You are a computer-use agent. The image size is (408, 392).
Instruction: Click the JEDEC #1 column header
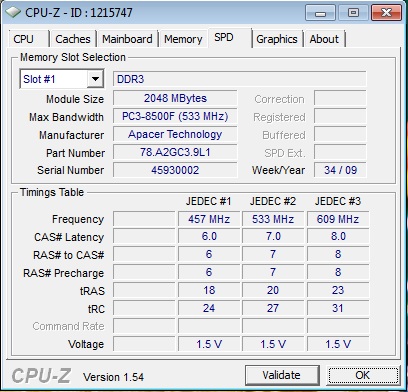(208, 201)
